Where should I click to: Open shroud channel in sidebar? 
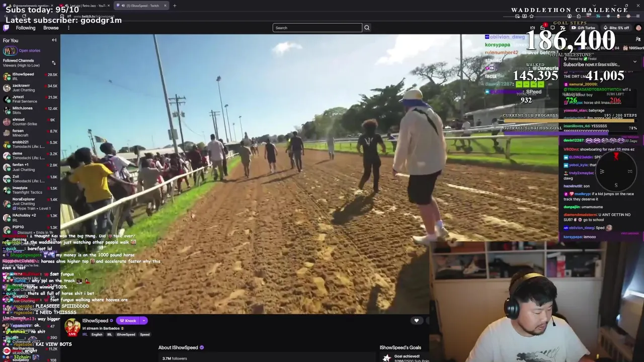point(30,122)
